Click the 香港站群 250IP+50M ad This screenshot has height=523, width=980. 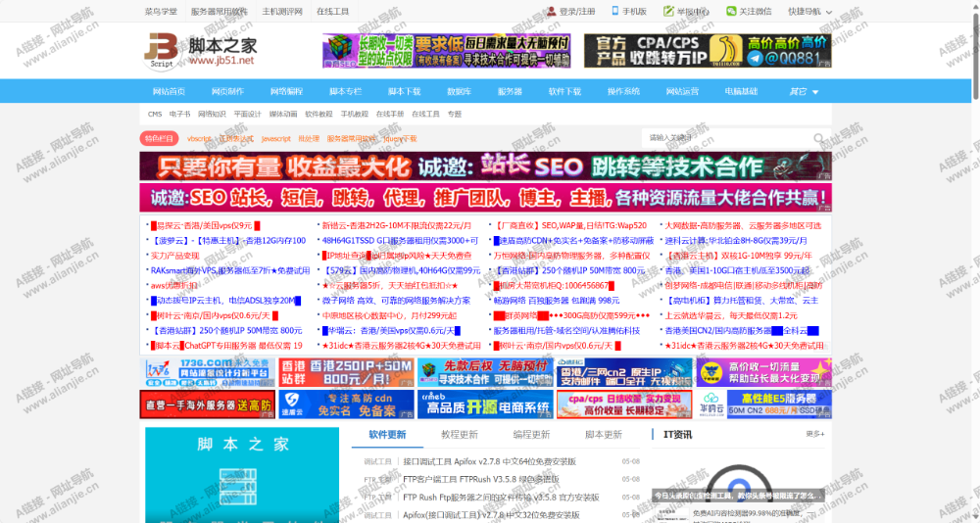point(346,372)
